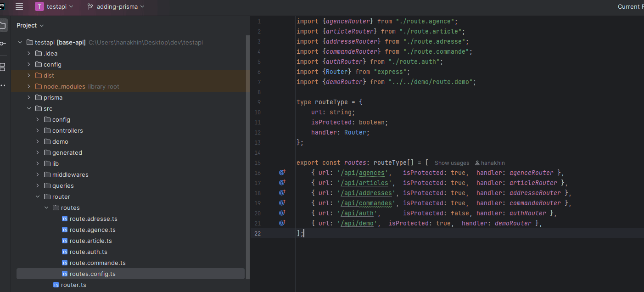This screenshot has height=292, width=644.
Task: Click the Project tool window folder icon
Action: point(3,25)
